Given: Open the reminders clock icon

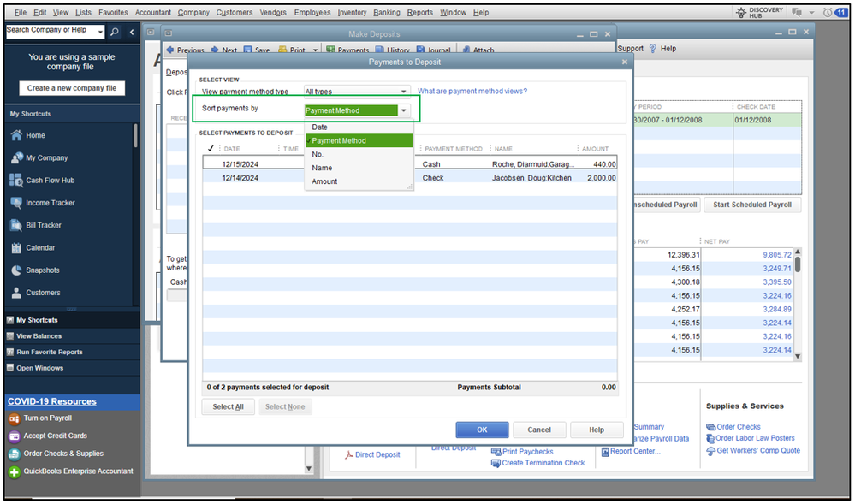Looking at the screenshot, I should click(x=828, y=12).
